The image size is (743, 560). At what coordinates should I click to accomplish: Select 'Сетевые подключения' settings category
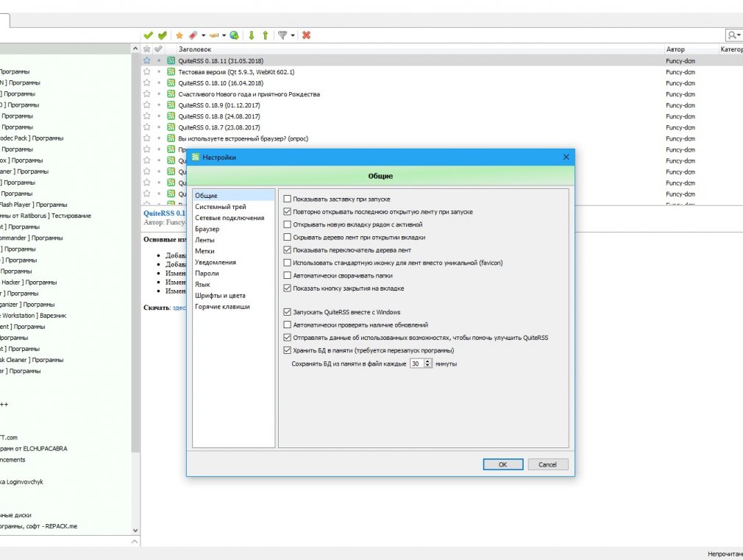pyautogui.click(x=230, y=218)
